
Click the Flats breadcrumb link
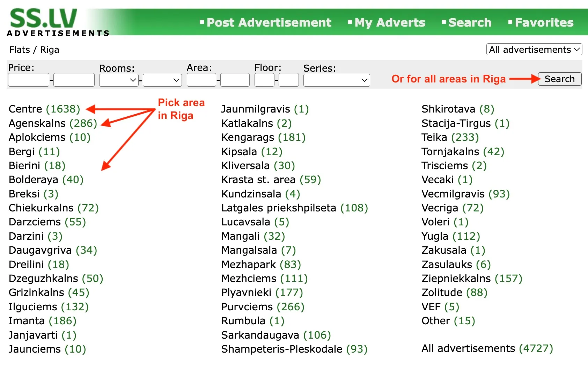pos(20,50)
